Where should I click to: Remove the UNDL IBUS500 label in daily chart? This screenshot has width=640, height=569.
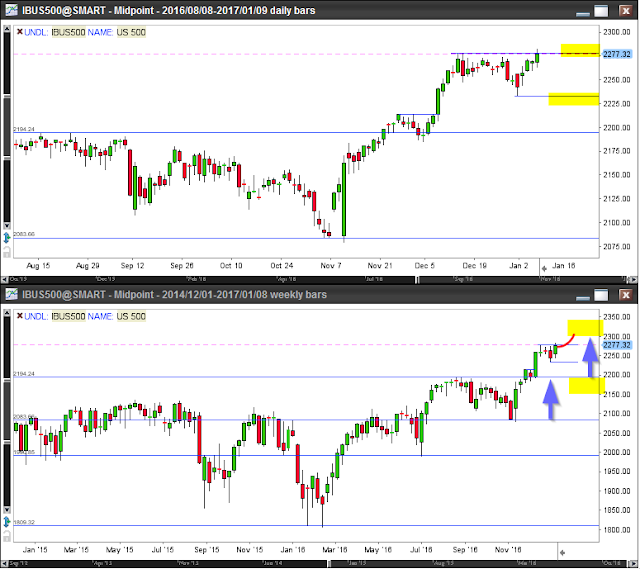click(19, 31)
